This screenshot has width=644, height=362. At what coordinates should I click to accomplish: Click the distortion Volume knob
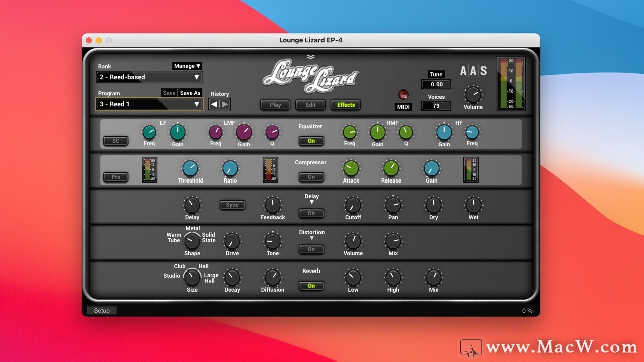(x=353, y=241)
